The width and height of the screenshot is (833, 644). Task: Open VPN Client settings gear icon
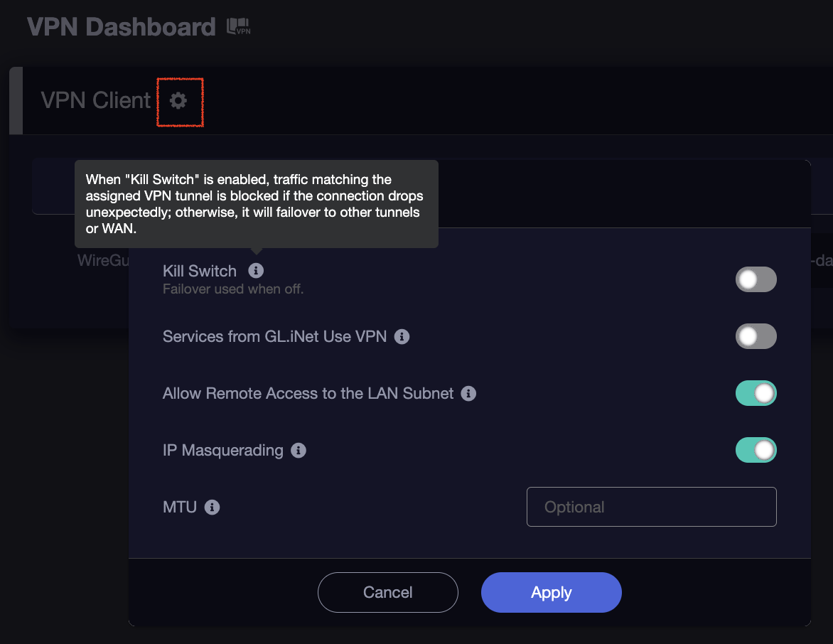(178, 100)
